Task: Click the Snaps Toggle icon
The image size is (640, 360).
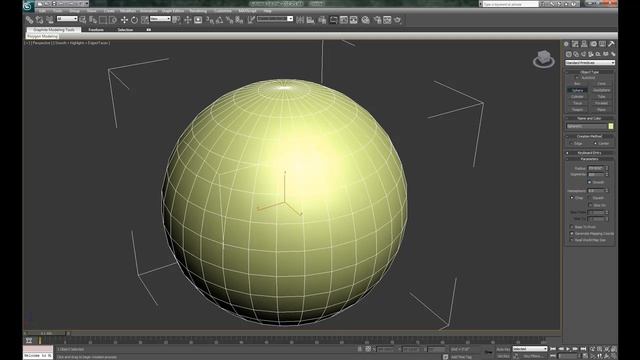Action: pos(210,20)
